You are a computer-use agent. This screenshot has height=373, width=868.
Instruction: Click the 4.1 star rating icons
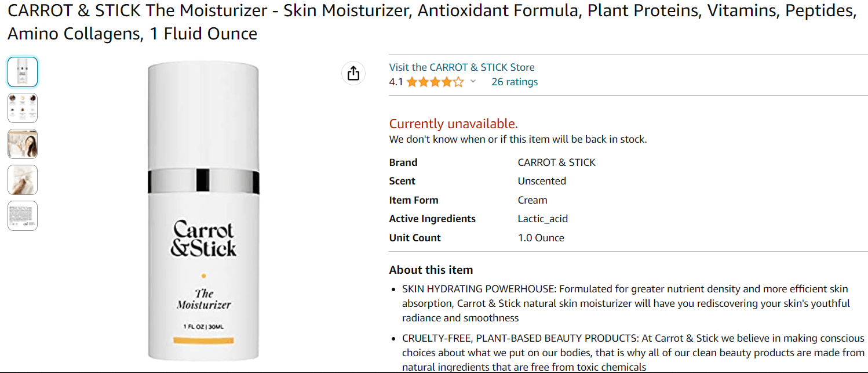[435, 82]
